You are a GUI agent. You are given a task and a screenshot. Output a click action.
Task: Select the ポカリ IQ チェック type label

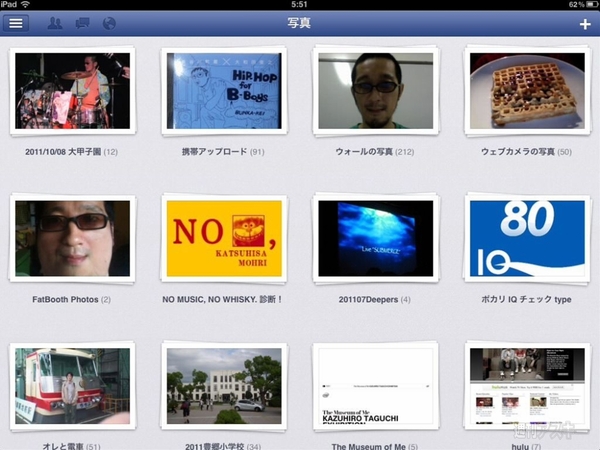tap(527, 300)
